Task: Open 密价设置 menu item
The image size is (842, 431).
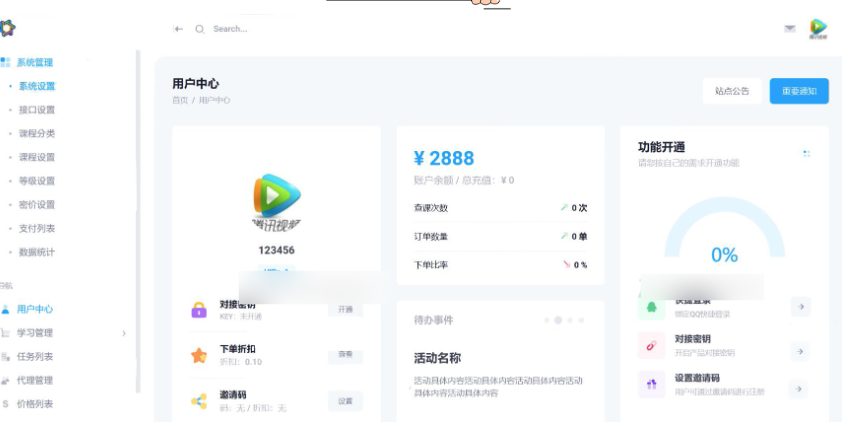Action: coord(37,204)
